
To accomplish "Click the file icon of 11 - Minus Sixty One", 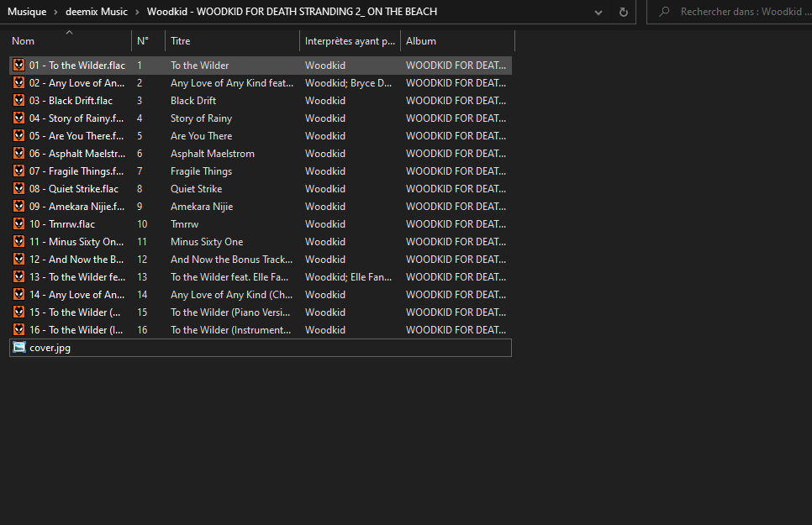I will [19, 241].
